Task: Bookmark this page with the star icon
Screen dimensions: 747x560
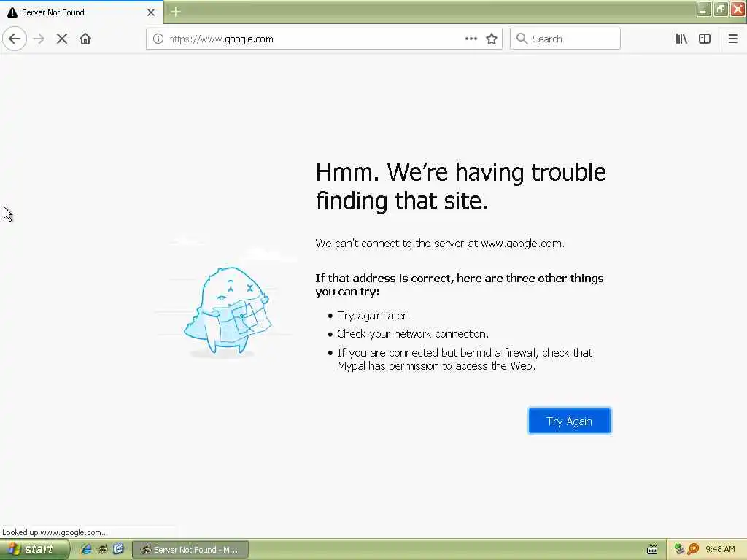Action: 492,39
